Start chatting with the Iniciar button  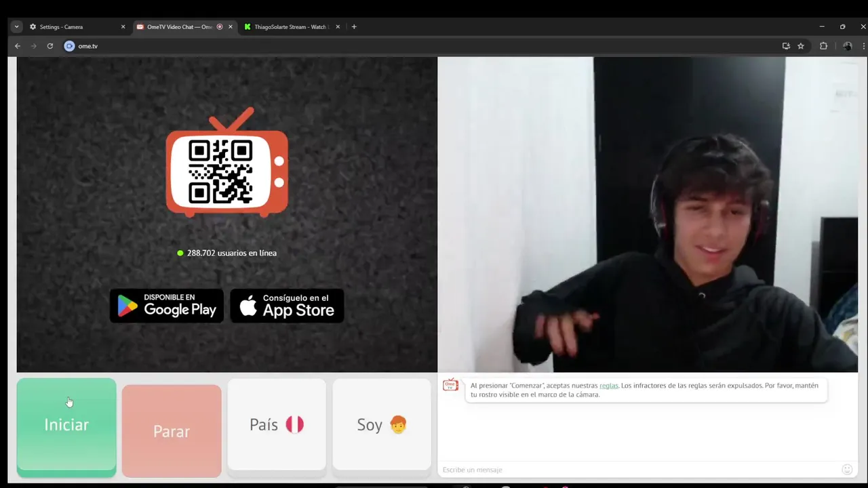tap(66, 426)
